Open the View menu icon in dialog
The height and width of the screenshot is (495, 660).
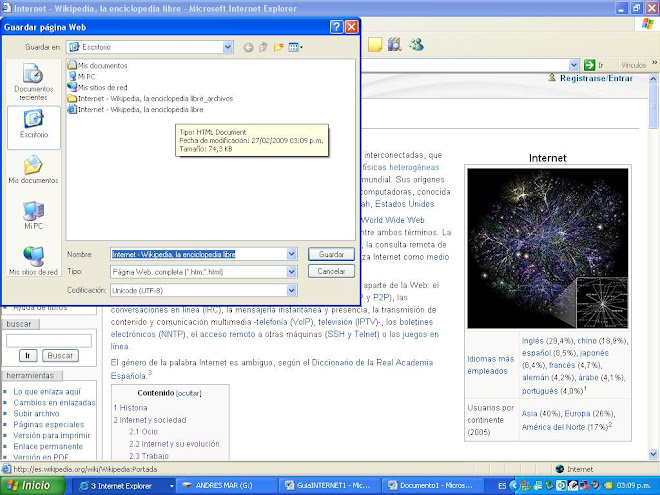[295, 47]
